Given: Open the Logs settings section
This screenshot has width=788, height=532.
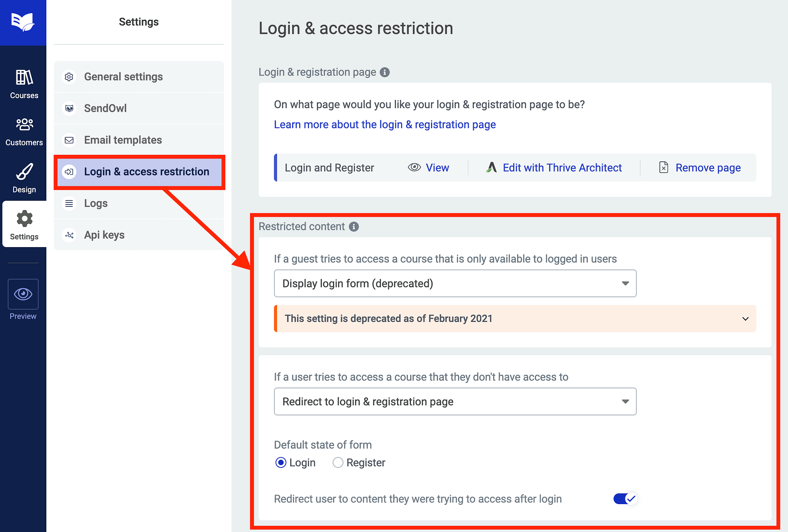Looking at the screenshot, I should pos(96,203).
